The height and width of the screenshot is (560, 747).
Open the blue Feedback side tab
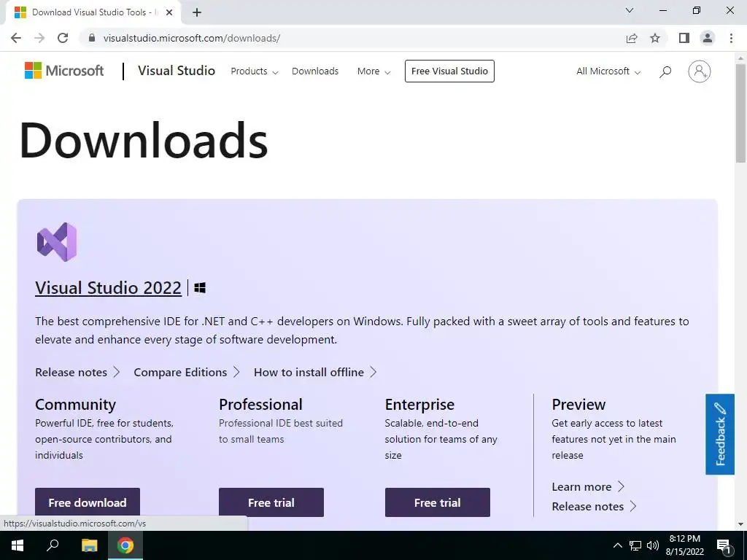pyautogui.click(x=720, y=435)
